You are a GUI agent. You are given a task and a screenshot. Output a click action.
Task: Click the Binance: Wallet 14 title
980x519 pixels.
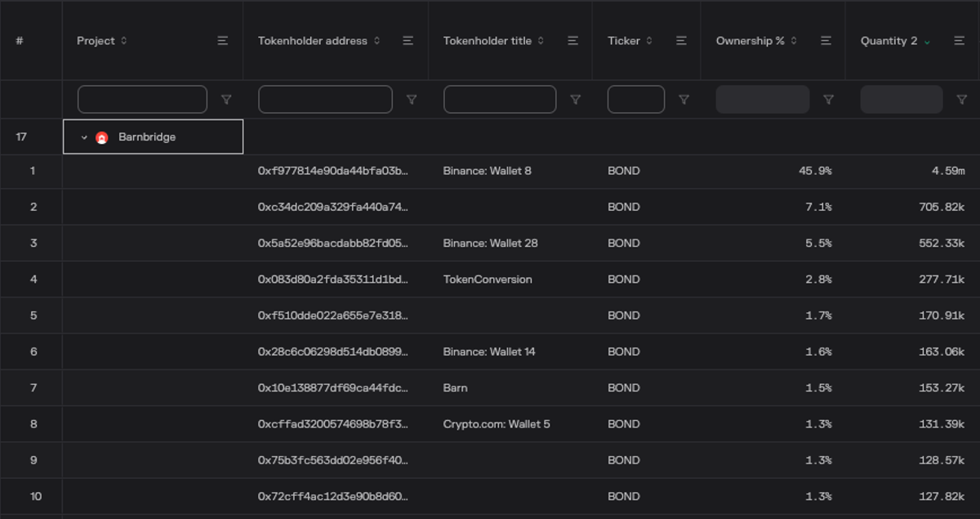pyautogui.click(x=489, y=351)
